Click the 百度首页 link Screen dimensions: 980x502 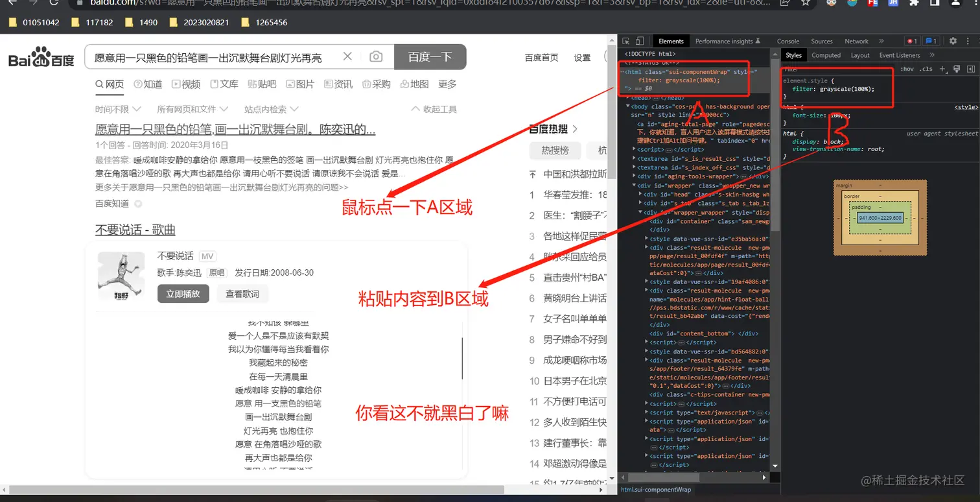[x=541, y=57]
